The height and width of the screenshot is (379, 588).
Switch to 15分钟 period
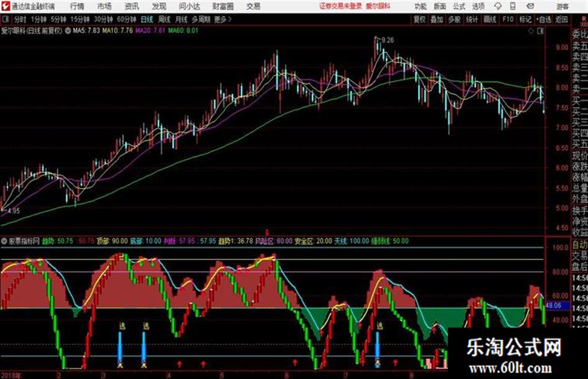click(80, 19)
